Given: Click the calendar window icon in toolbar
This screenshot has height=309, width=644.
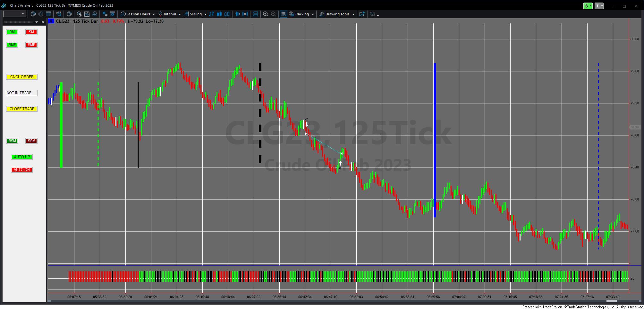Looking at the screenshot, I should coord(48,14).
